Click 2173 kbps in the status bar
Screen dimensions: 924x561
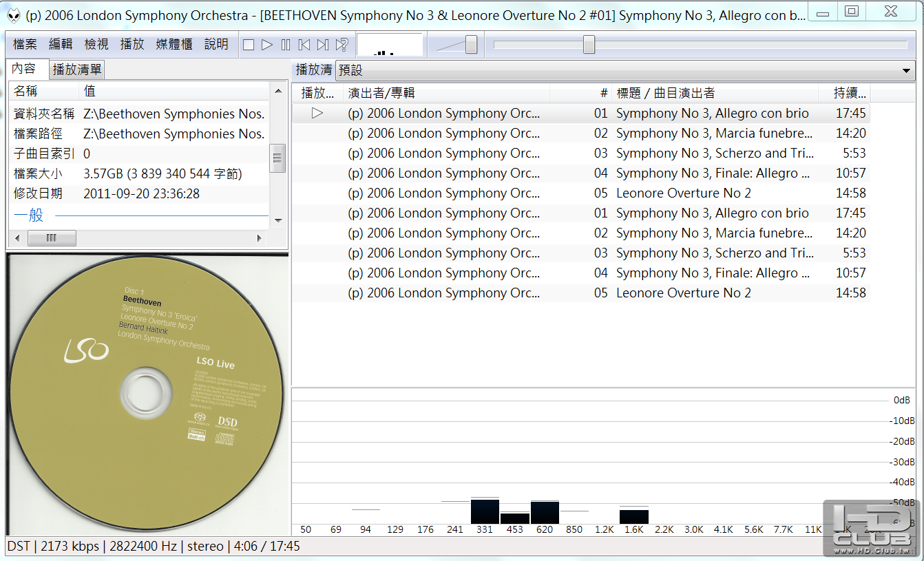[69, 547]
